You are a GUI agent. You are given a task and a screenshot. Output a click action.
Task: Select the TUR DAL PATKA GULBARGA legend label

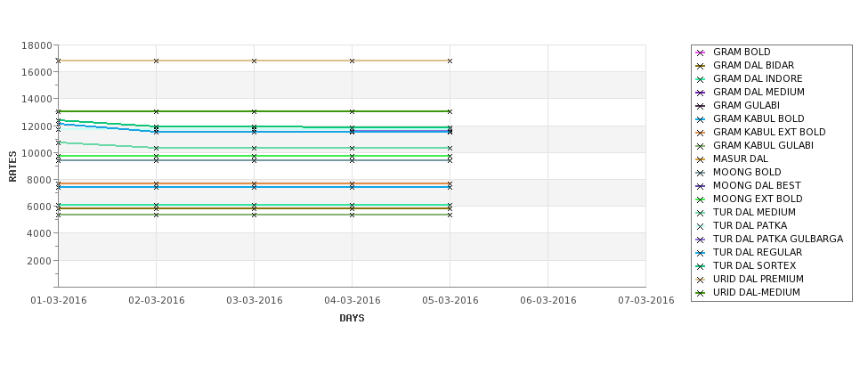pyautogui.click(x=778, y=239)
